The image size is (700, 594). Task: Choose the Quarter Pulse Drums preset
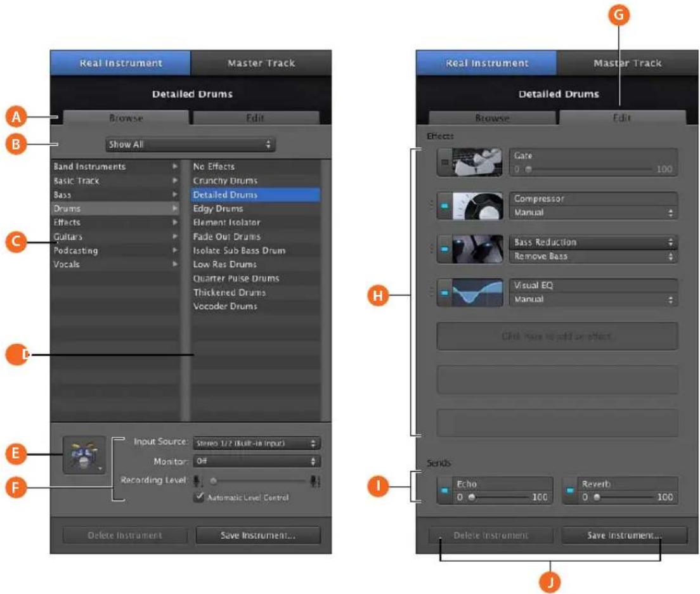256,278
